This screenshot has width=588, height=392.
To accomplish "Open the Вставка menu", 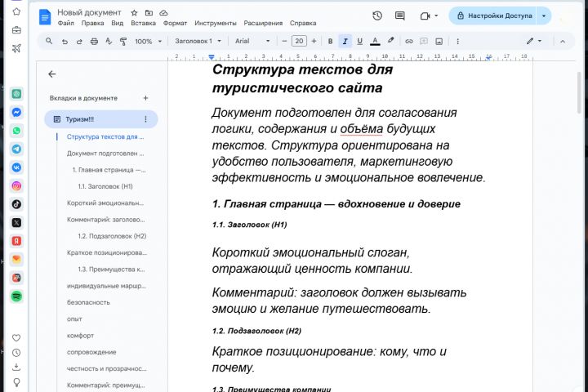I will coord(143,24).
